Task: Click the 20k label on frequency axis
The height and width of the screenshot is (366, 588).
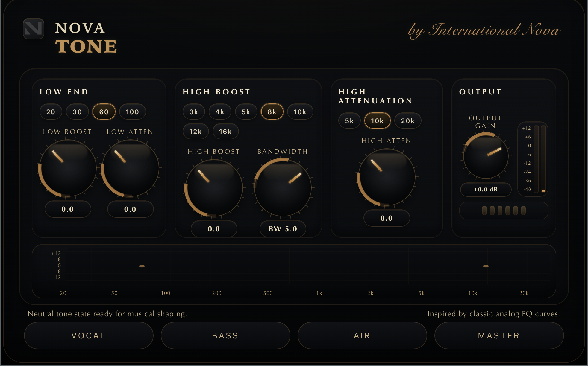Action: pos(524,293)
